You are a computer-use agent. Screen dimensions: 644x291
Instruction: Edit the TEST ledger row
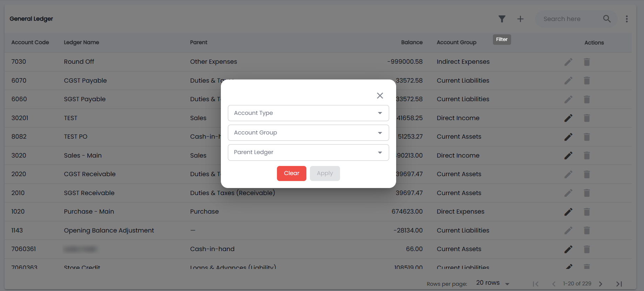pos(568,118)
